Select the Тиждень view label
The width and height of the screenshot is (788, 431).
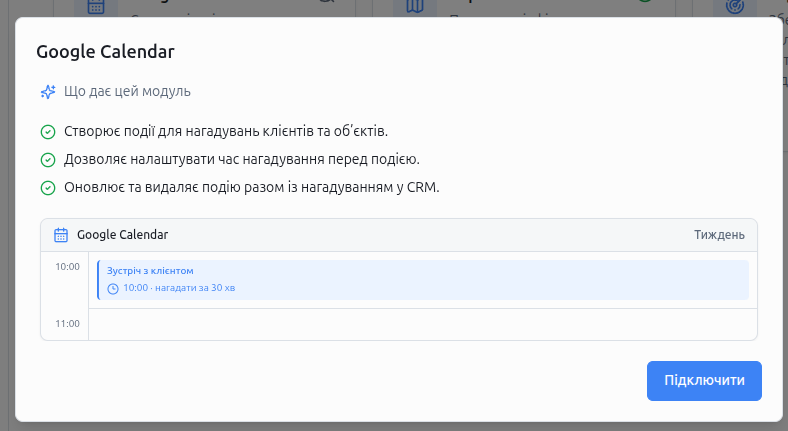719,235
